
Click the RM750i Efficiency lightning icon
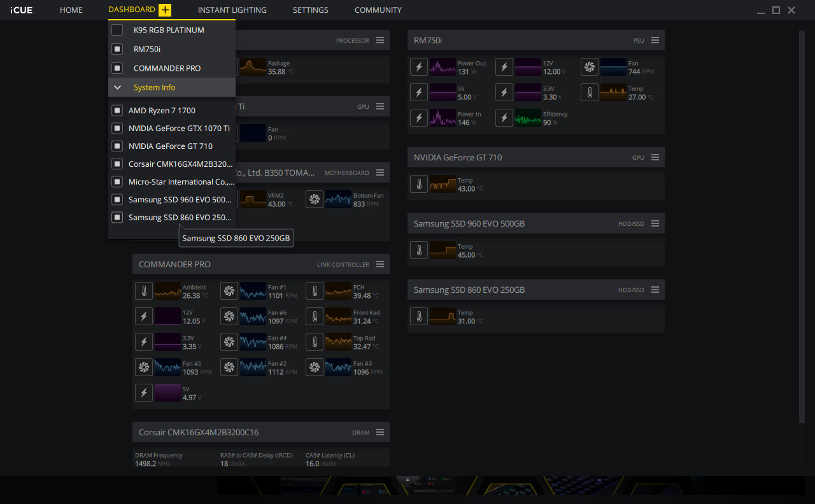[x=504, y=118]
